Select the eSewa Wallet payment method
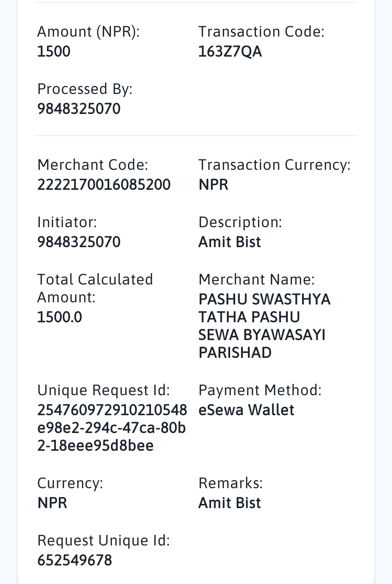The height and width of the screenshot is (584, 392). tap(246, 410)
